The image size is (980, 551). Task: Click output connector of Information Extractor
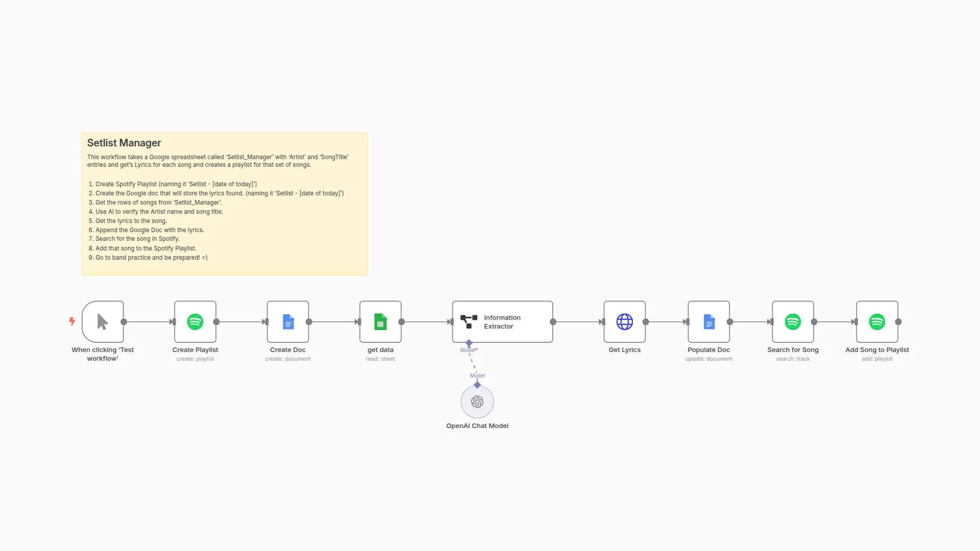point(553,322)
